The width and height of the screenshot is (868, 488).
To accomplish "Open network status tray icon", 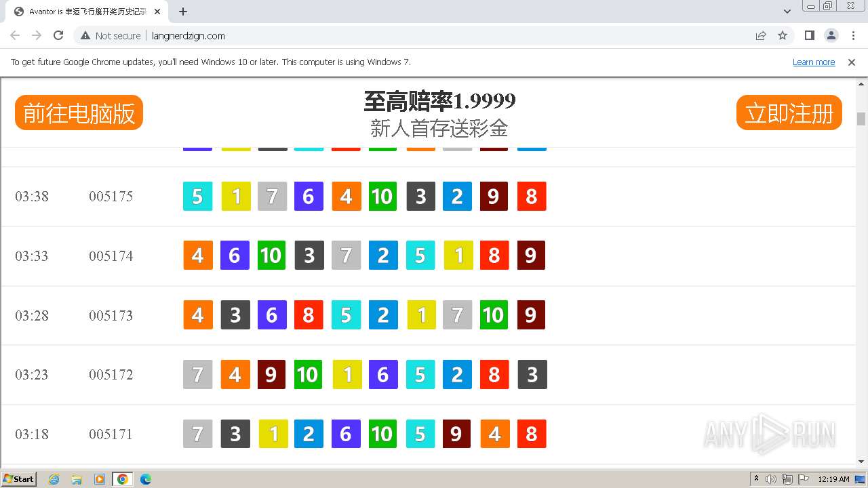I will (787, 479).
